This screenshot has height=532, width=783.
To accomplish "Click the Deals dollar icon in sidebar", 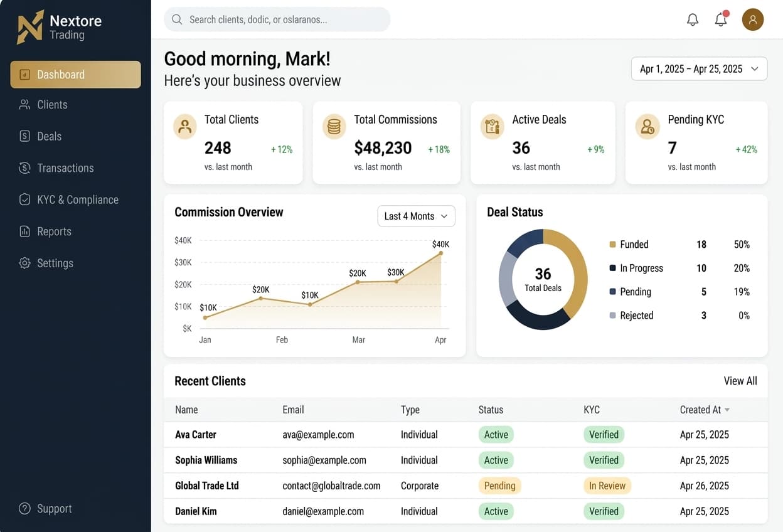I will pos(25,136).
